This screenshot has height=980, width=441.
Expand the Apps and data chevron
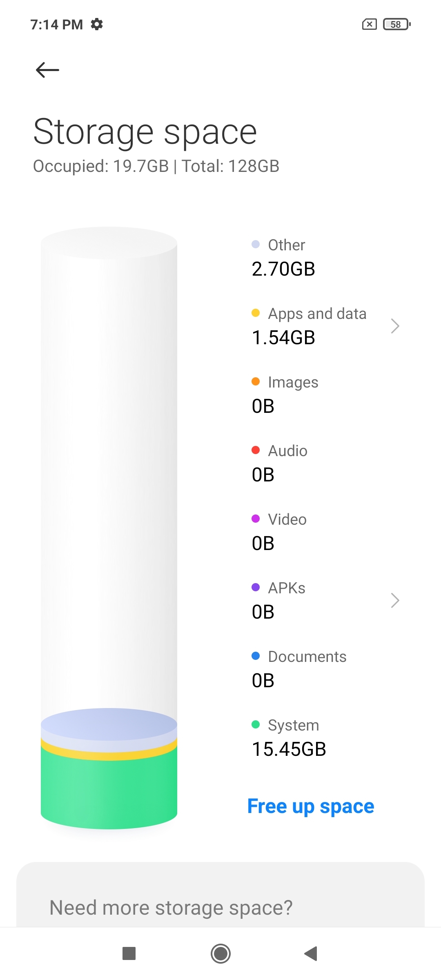(x=394, y=326)
